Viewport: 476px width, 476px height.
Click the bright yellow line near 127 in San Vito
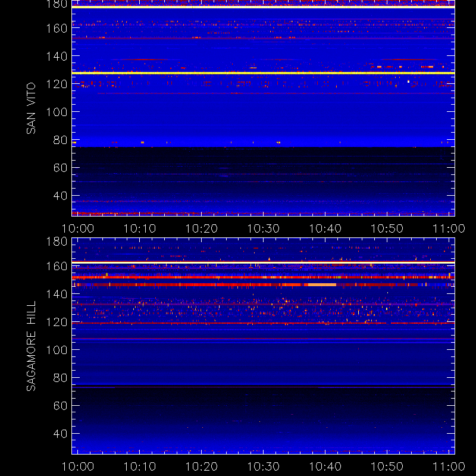click(x=263, y=73)
